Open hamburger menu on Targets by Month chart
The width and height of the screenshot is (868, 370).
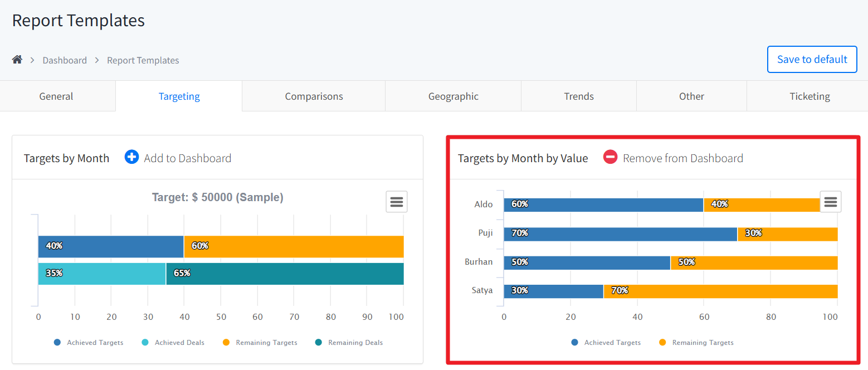[396, 202]
